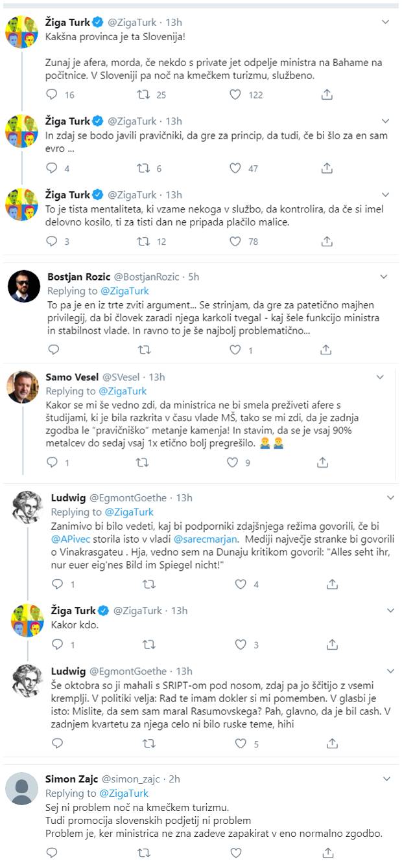Viewport: 402px width, 868px height.
Task: Retweet the tweet with 12 retweets
Action: 144,242
